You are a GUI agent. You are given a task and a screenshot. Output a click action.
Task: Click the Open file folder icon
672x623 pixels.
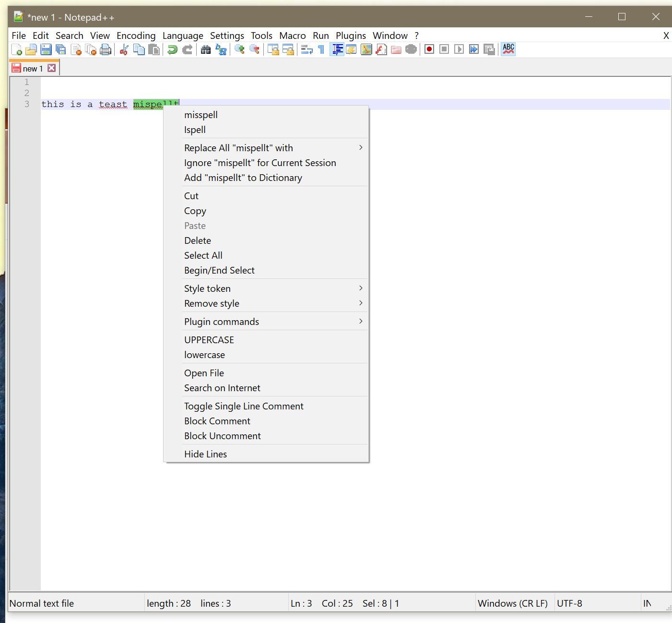click(31, 49)
